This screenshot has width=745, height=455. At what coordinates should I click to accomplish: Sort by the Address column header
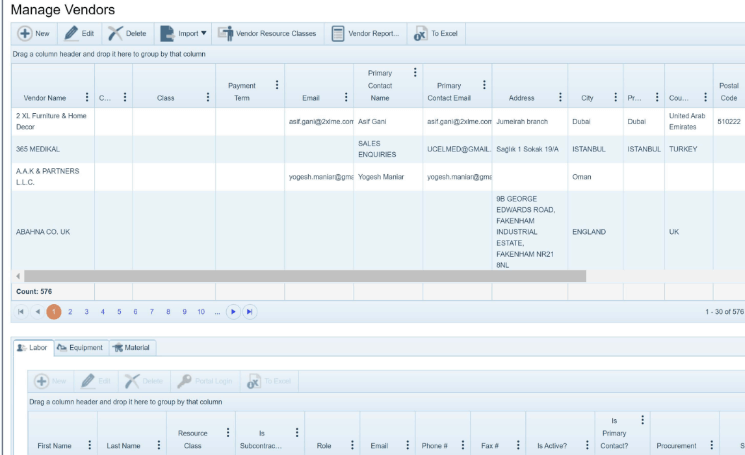[x=521, y=98]
